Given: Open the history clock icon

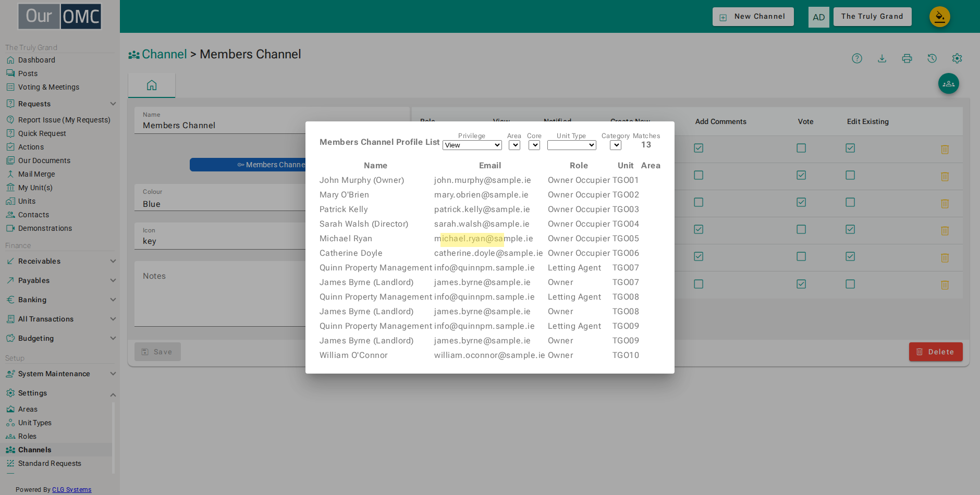Looking at the screenshot, I should [932, 58].
